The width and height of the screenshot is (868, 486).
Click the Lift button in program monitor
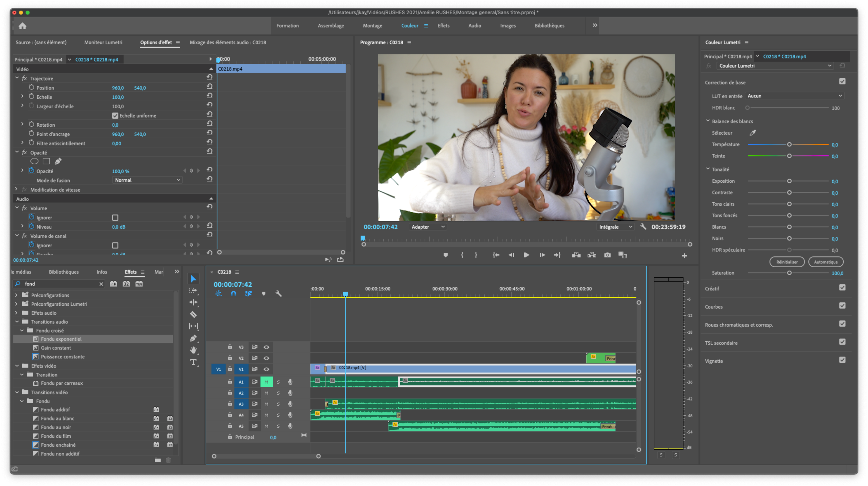[x=576, y=255]
